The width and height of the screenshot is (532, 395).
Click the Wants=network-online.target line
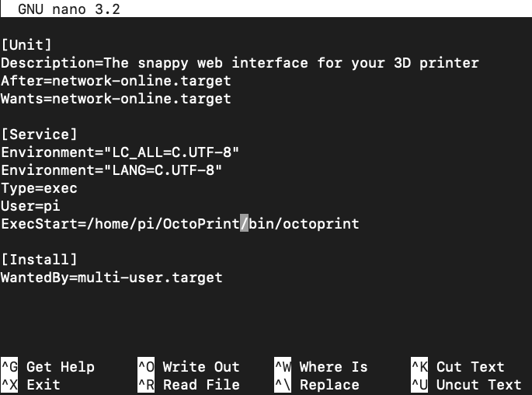tap(116, 99)
